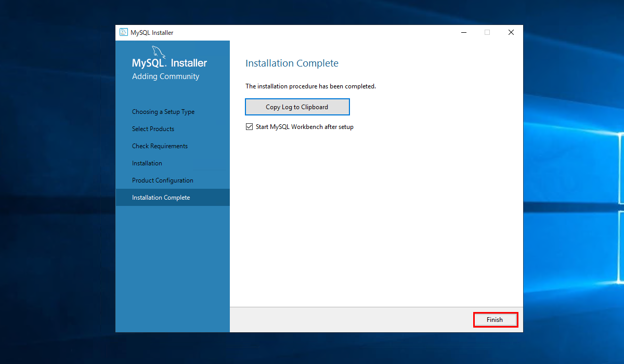Minimize the MySQL Installer window
Image resolution: width=624 pixels, height=364 pixels.
pyautogui.click(x=463, y=32)
